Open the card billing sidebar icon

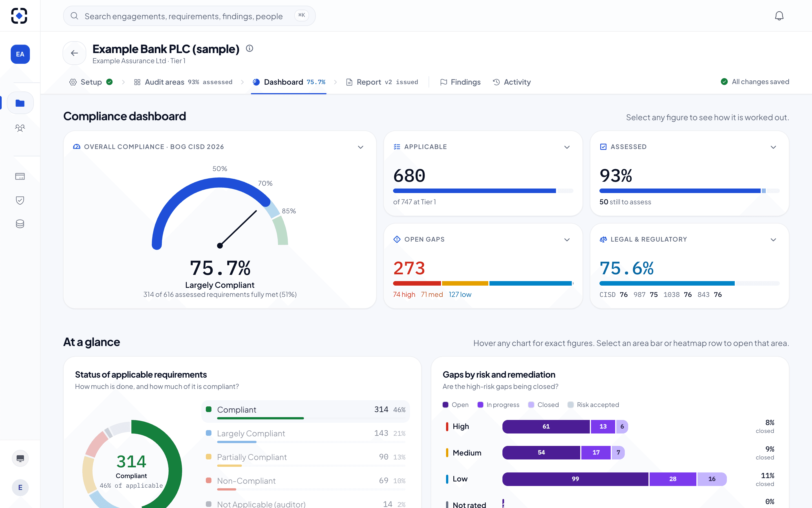[x=20, y=176]
